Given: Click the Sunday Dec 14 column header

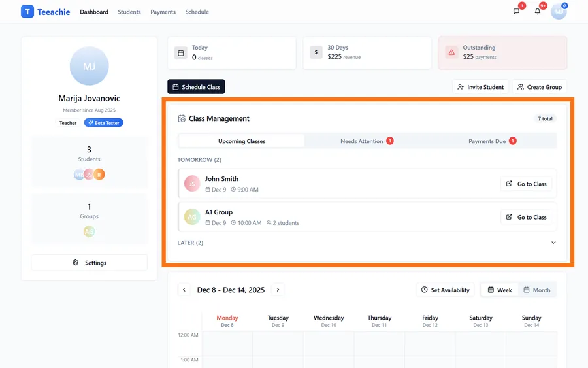Looking at the screenshot, I should 531,321.
